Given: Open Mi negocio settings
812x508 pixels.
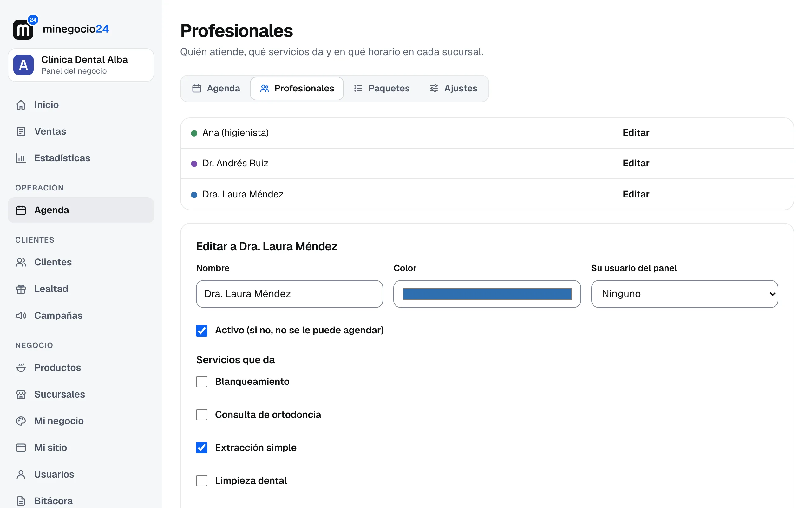Looking at the screenshot, I should click(x=81, y=421).
